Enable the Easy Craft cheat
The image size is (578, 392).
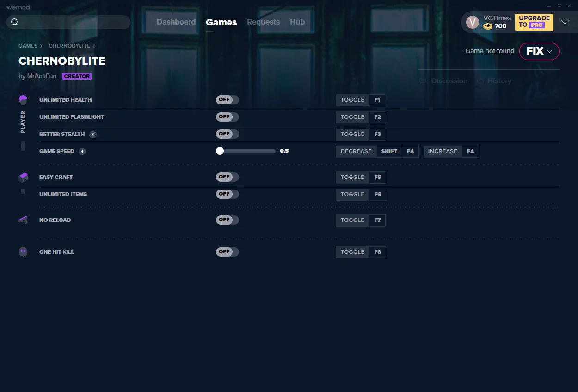228,177
